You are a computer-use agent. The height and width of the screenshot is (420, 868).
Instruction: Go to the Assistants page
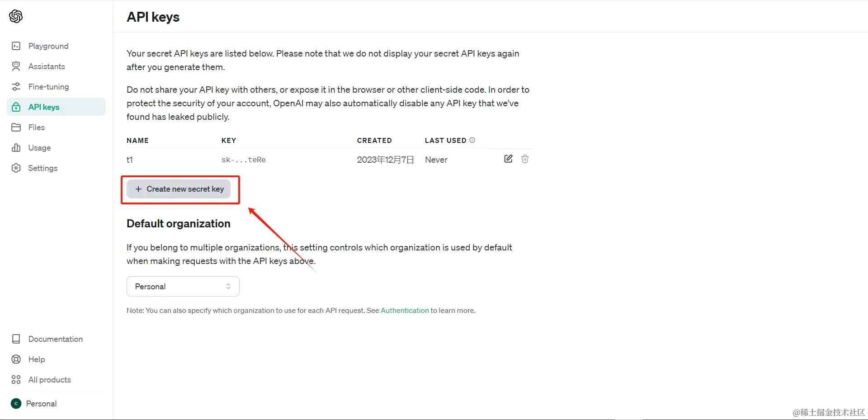pyautogui.click(x=46, y=66)
